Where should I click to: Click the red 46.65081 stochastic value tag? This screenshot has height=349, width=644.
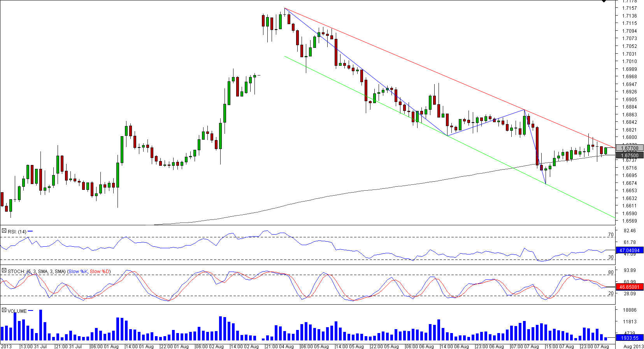coord(630,287)
